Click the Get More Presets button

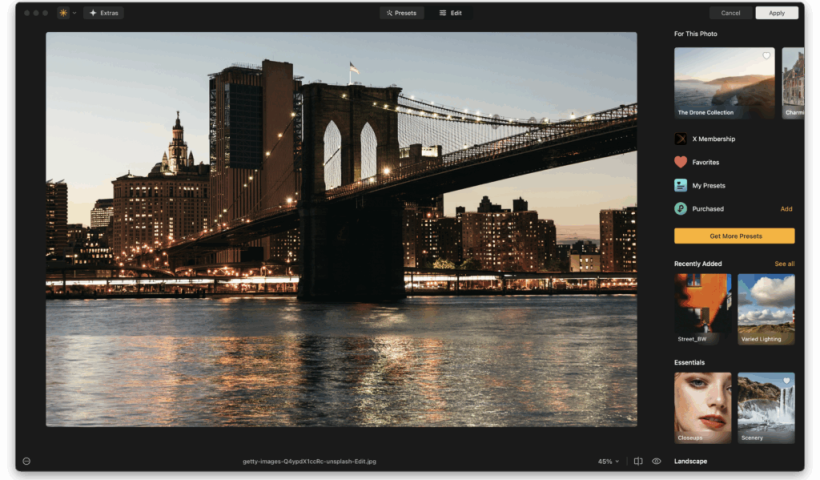734,236
